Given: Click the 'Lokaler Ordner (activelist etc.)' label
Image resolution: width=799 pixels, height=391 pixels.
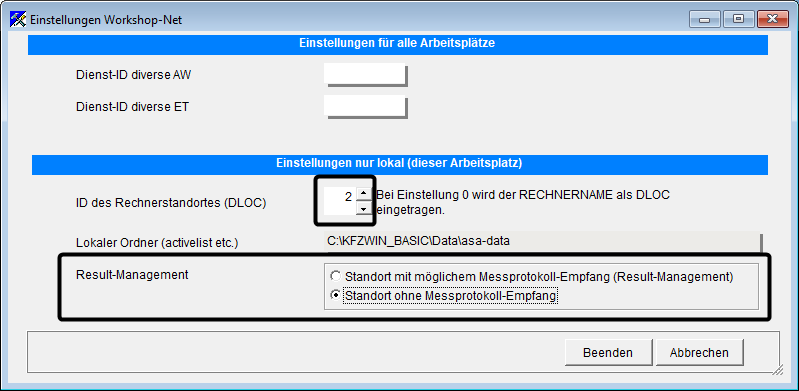Looking at the screenshot, I should [157, 243].
